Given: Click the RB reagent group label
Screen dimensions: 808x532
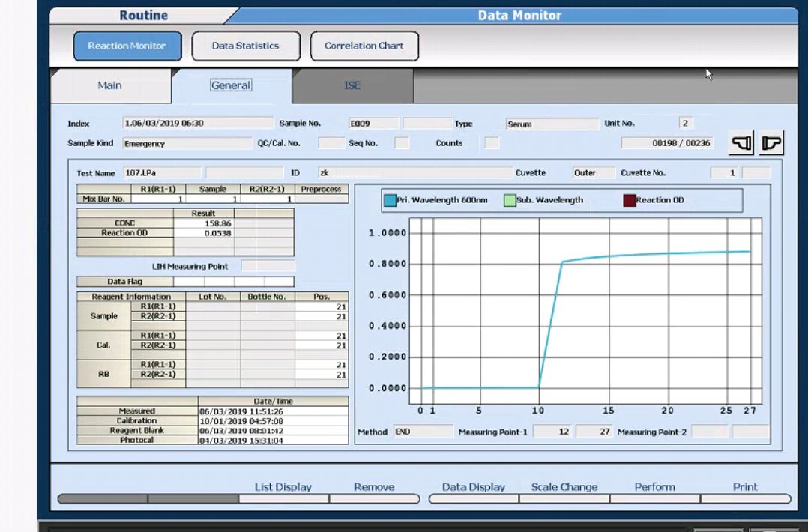Looking at the screenshot, I should 103,374.
